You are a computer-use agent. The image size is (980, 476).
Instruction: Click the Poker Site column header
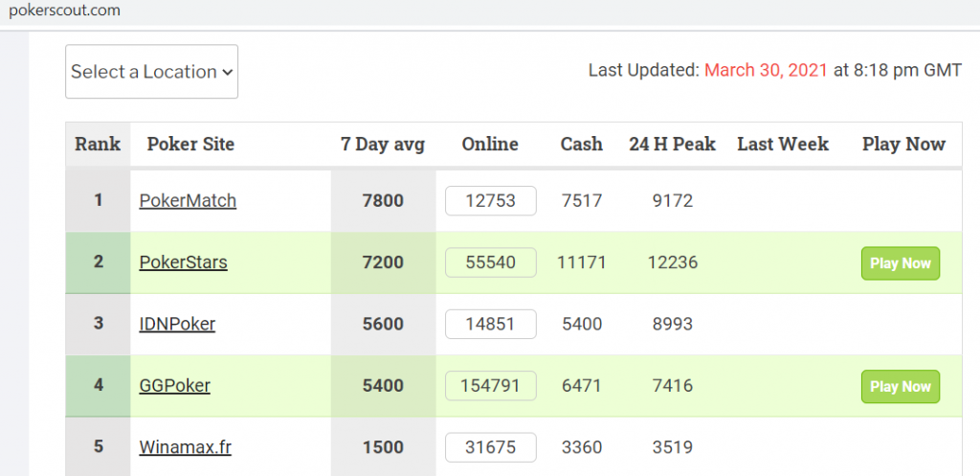tap(190, 145)
